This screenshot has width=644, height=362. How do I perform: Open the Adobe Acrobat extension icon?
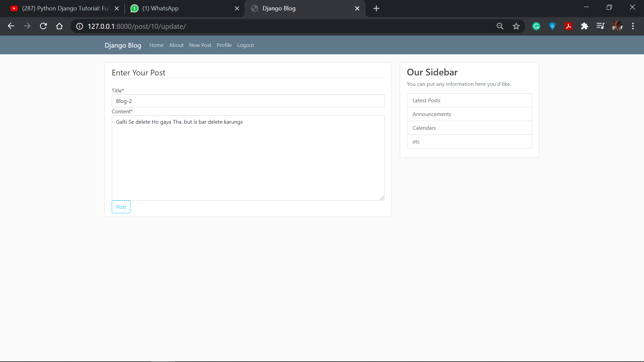coord(569,26)
